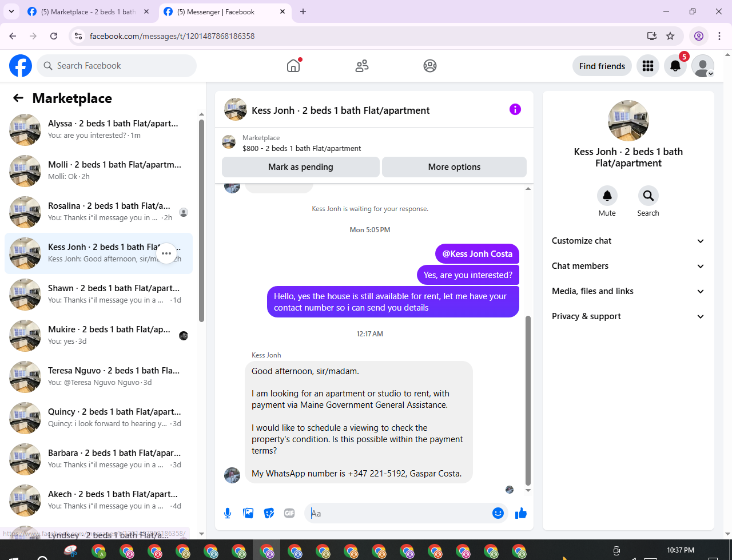
Task: Open a new browser tab
Action: (303, 11)
